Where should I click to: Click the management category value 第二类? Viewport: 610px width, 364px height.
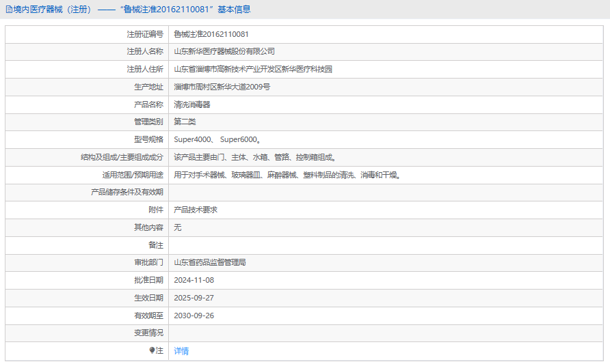(185, 122)
